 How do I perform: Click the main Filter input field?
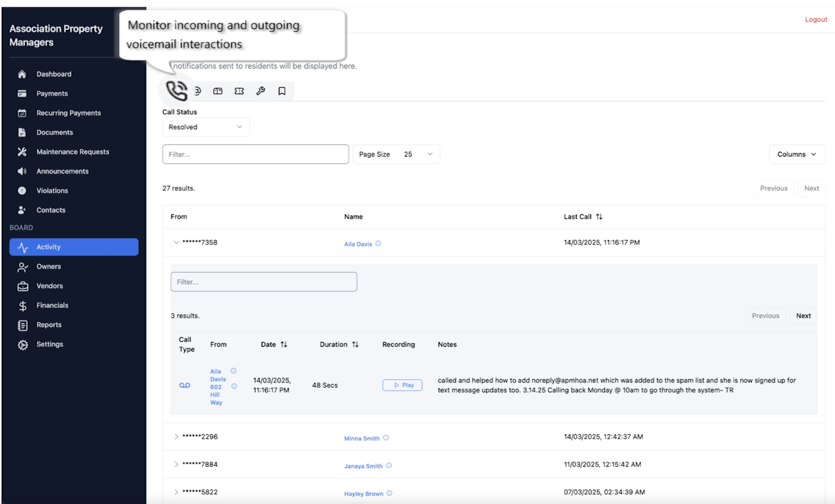point(255,154)
